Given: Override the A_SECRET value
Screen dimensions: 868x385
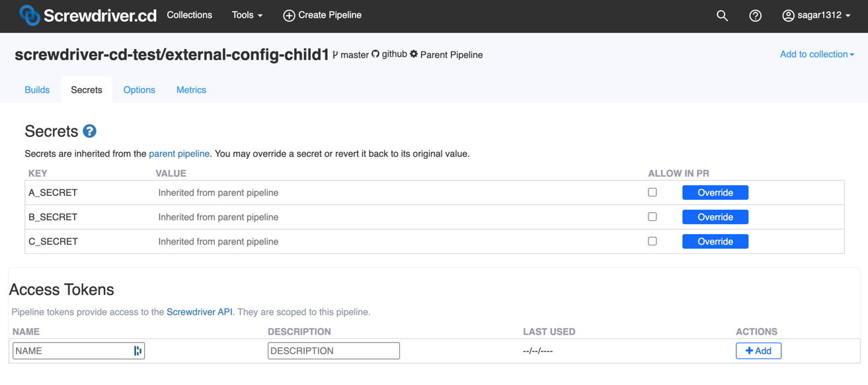Looking at the screenshot, I should [x=715, y=192].
